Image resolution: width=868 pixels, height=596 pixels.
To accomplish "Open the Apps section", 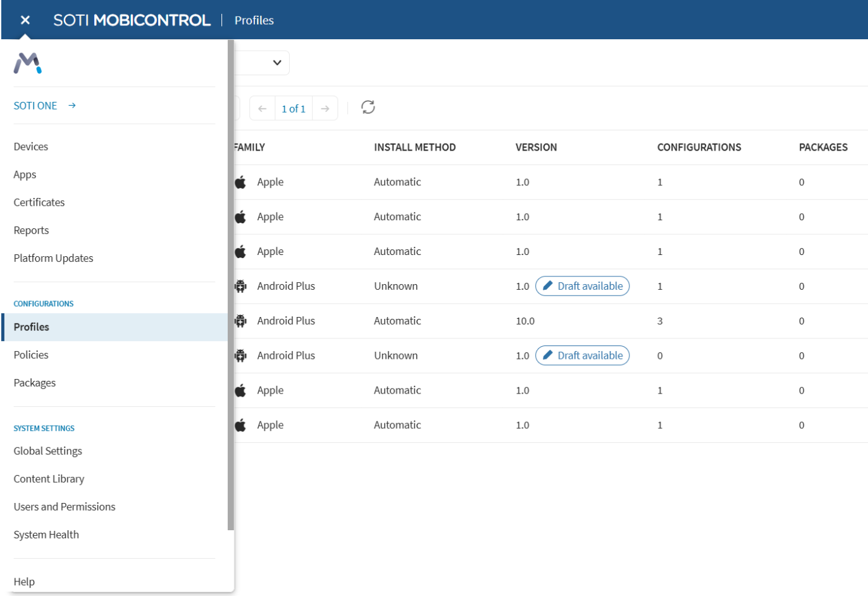I will tap(25, 175).
